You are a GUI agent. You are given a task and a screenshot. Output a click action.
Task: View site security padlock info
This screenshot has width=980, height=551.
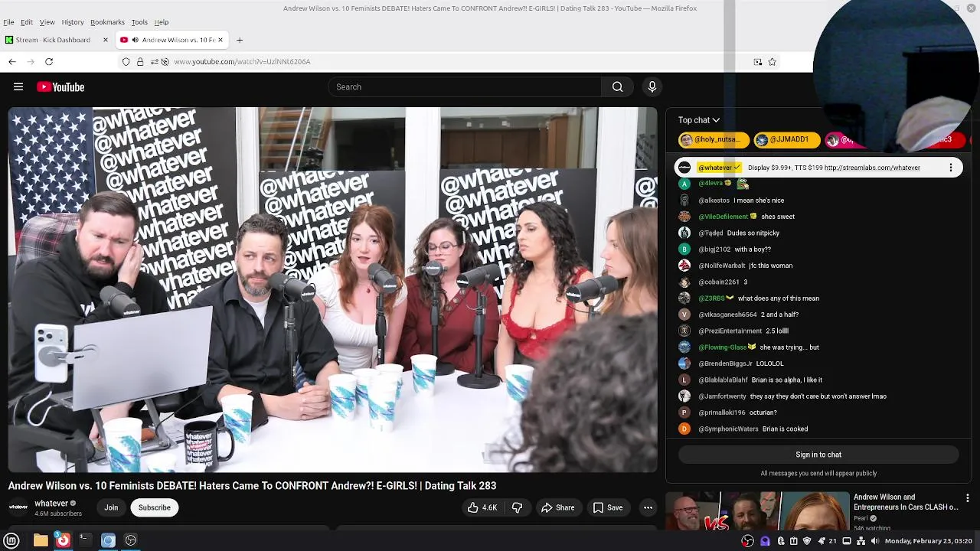coord(140,61)
